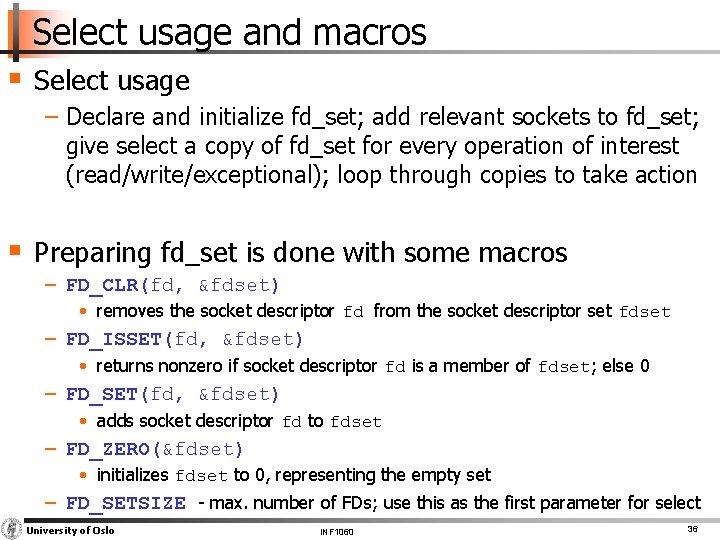The width and height of the screenshot is (720, 540).
Task: Click the 'Select usage' heading text
Action: 111,80
